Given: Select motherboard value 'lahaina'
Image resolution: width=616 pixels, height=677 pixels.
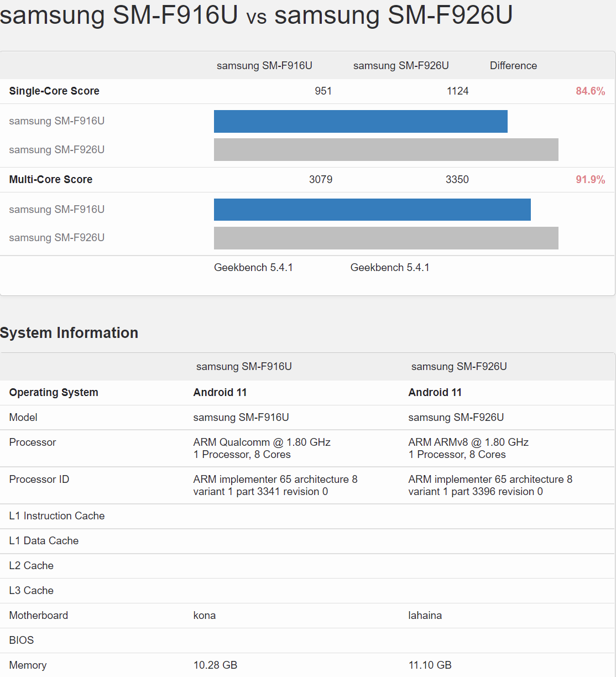Looking at the screenshot, I should [x=425, y=616].
